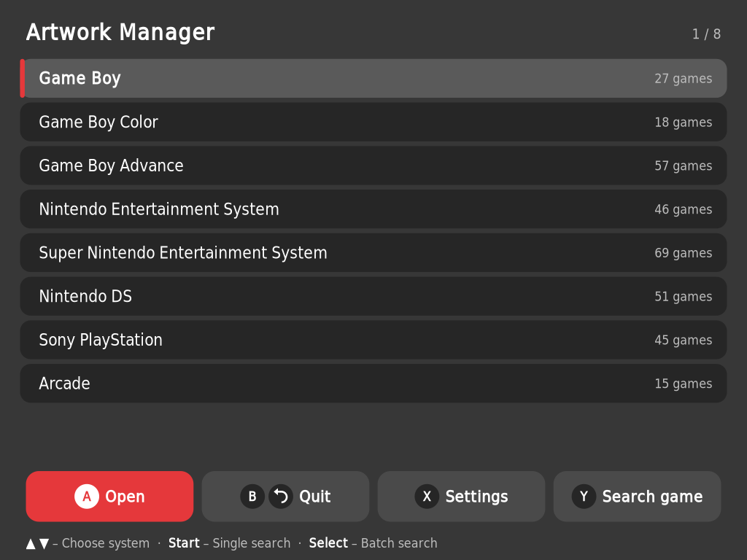Click the down arrow hint icon
The image size is (747, 560).
click(x=44, y=543)
